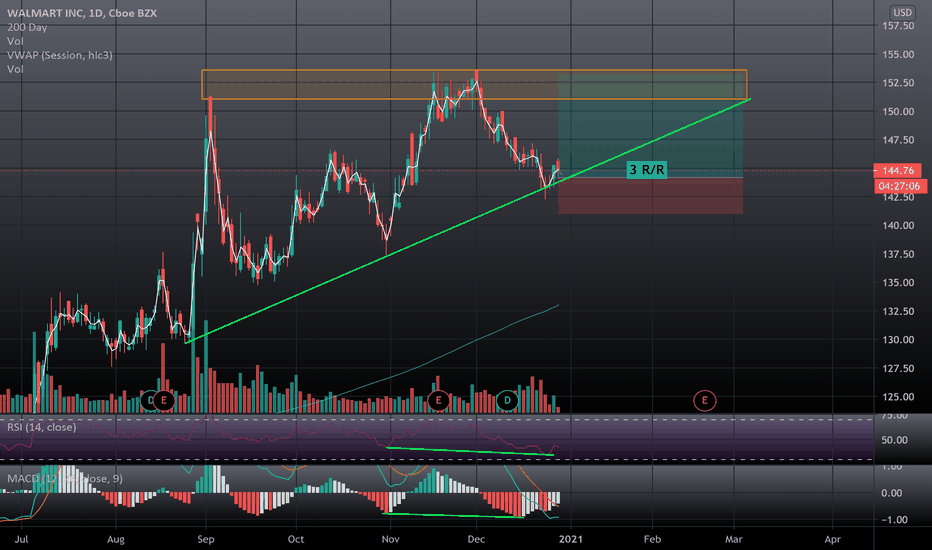
Task: Select the VWAP (Session, hlc3) indicator label
Action: pyautogui.click(x=59, y=55)
